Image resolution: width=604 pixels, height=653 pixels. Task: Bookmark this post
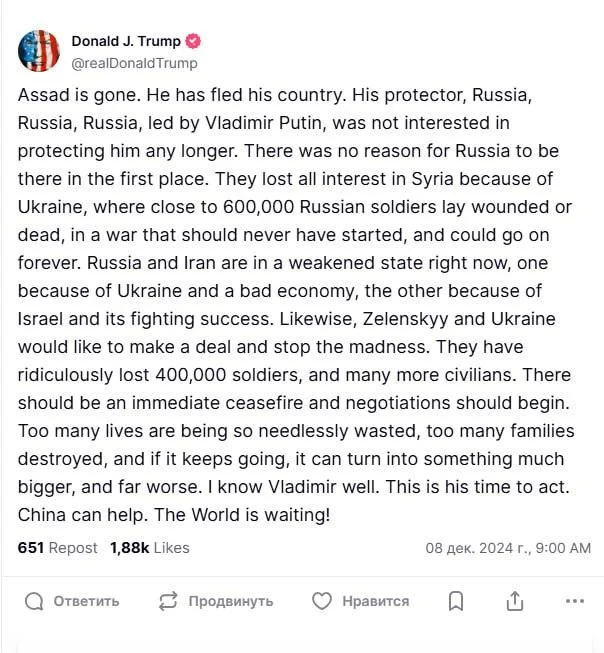click(456, 601)
